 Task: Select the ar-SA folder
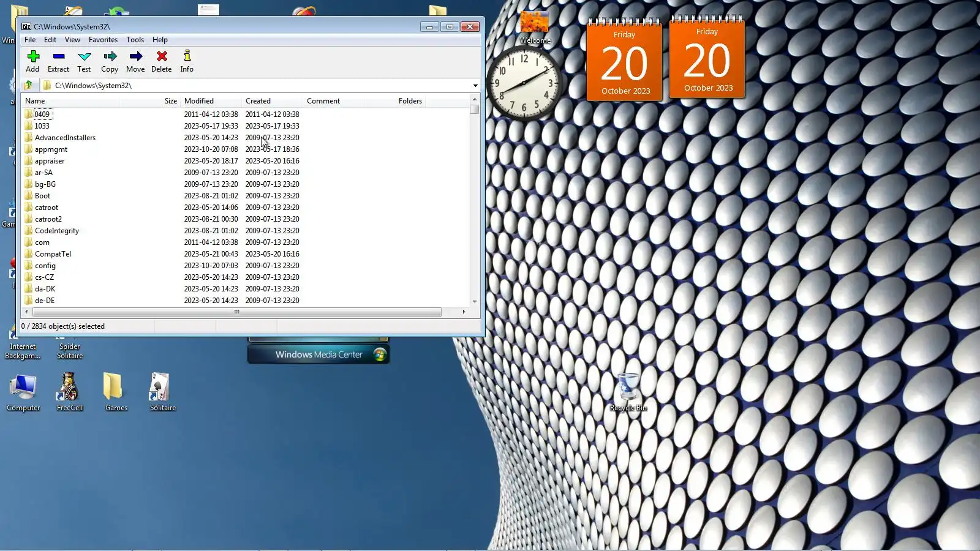[43, 173]
